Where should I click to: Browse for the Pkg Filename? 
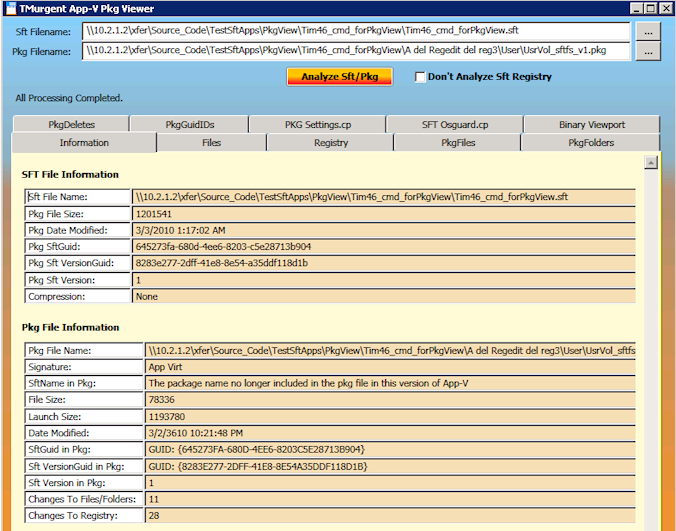tap(648, 51)
